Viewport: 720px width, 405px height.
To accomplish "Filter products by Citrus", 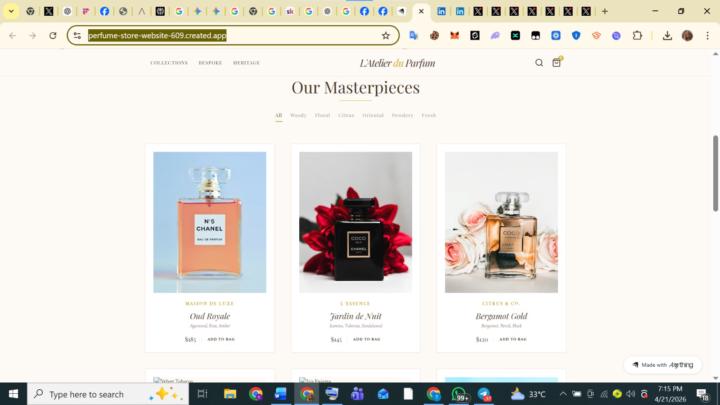I will tap(346, 115).
